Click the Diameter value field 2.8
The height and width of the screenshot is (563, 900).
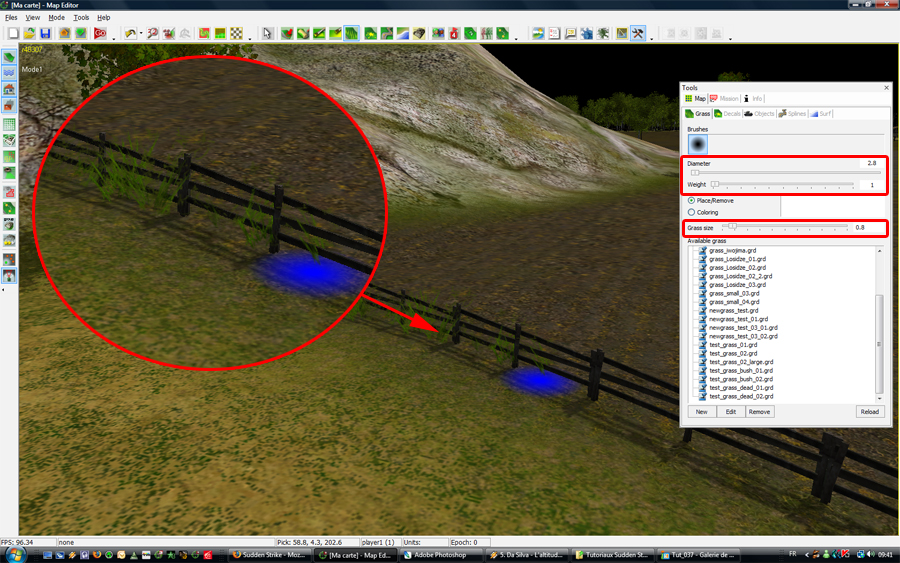coord(871,163)
